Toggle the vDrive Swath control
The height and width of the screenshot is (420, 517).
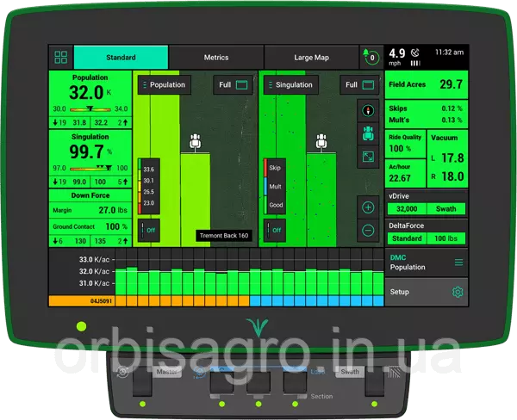tap(446, 209)
